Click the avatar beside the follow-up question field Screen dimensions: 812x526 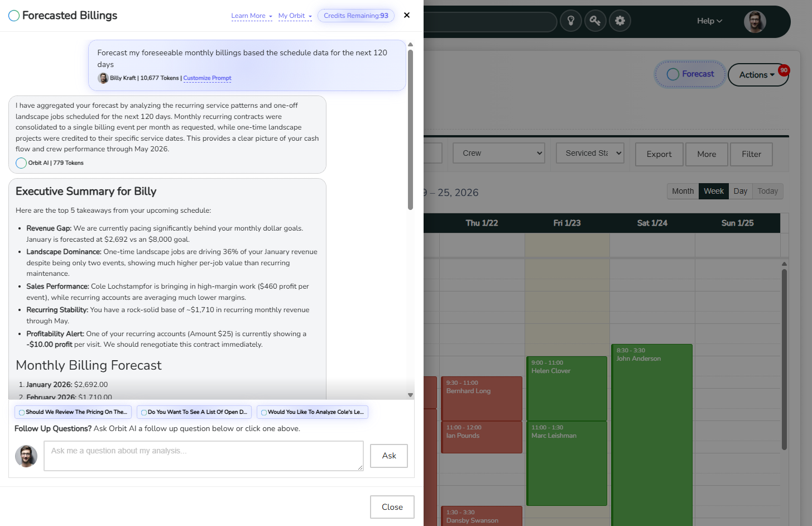pyautogui.click(x=26, y=456)
